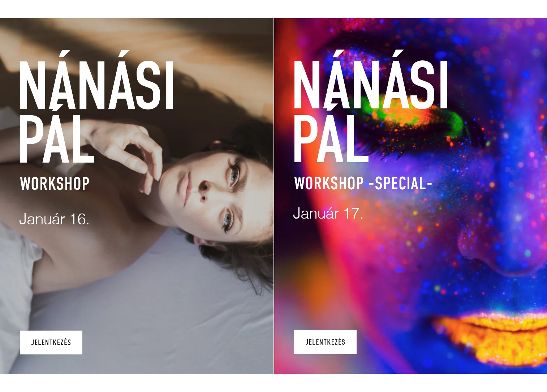The image size is (547, 392).
Task: Select the 'Január 16.' date text
Action: pyautogui.click(x=54, y=219)
